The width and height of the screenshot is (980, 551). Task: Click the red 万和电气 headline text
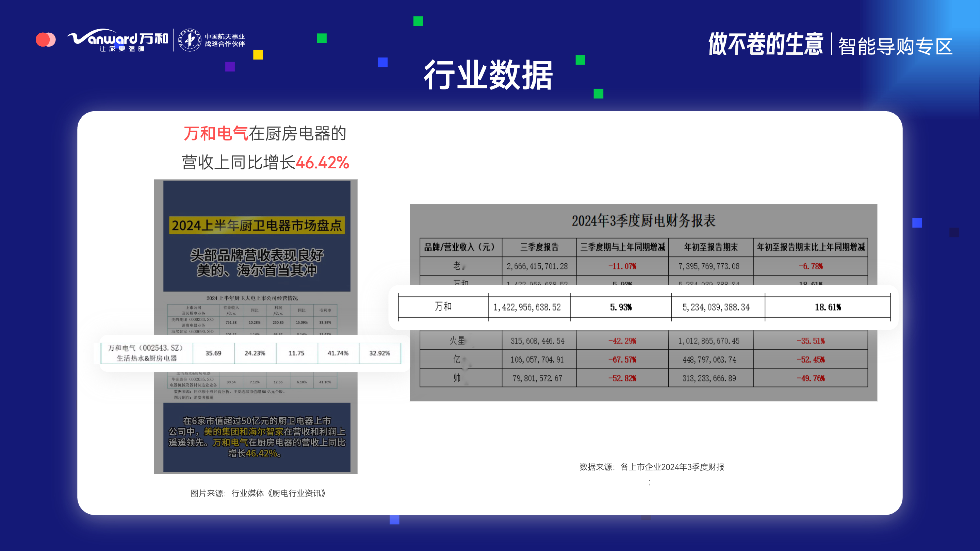(x=216, y=133)
